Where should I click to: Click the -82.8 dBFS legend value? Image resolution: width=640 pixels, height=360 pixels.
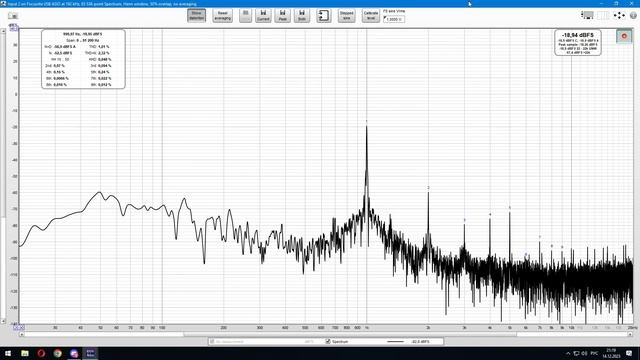(420, 341)
